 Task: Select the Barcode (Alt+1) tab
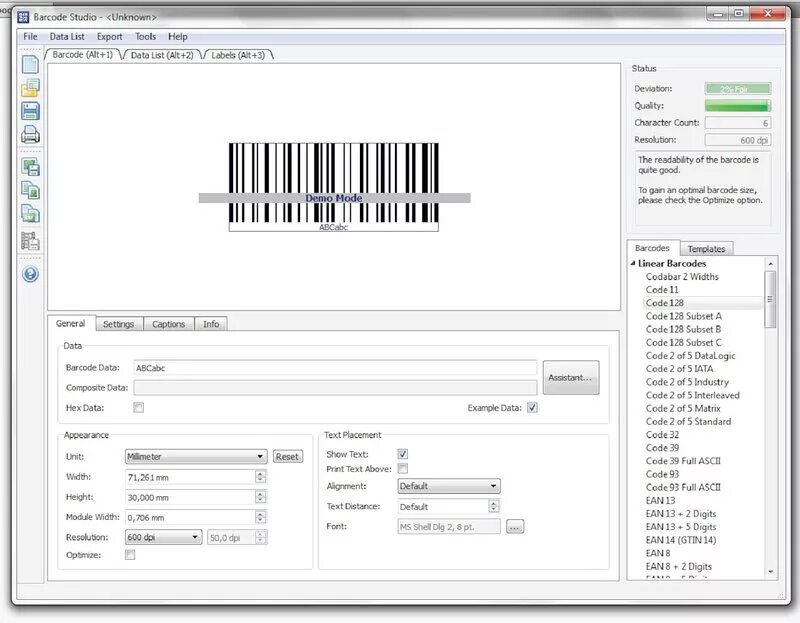point(83,55)
